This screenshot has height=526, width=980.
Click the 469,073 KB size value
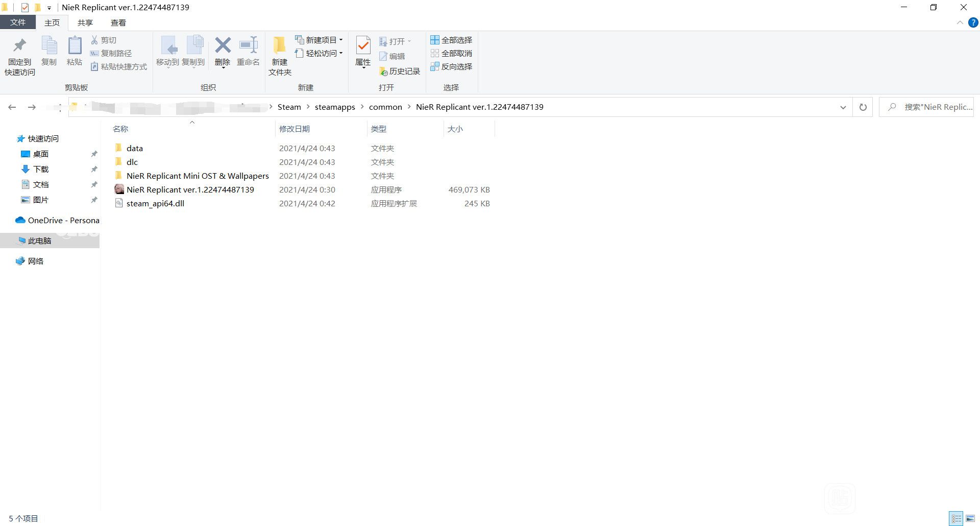[x=469, y=189]
